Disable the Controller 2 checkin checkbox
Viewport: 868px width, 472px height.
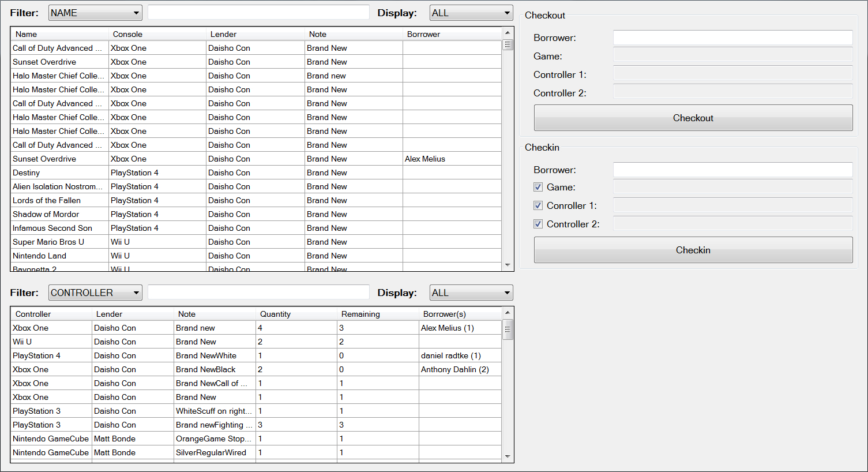tap(538, 224)
